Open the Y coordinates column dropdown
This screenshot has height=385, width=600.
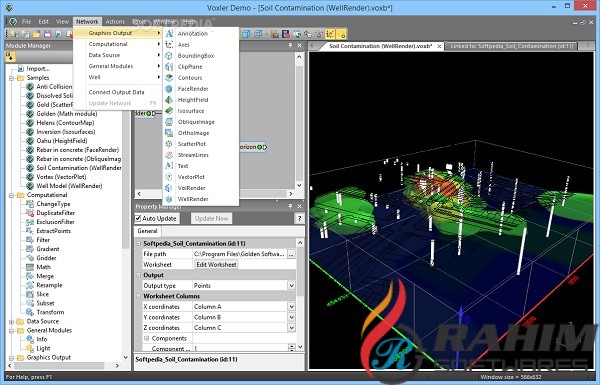[292, 317]
